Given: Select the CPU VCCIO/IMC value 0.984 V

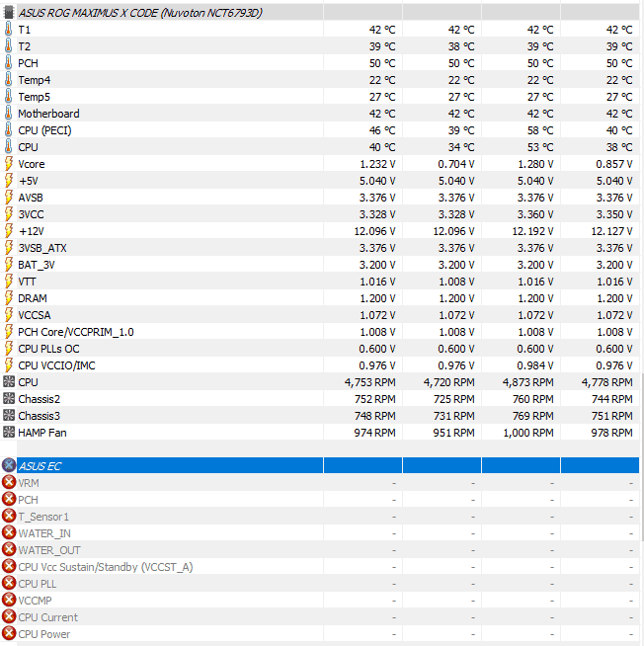Looking at the screenshot, I should (x=535, y=365).
